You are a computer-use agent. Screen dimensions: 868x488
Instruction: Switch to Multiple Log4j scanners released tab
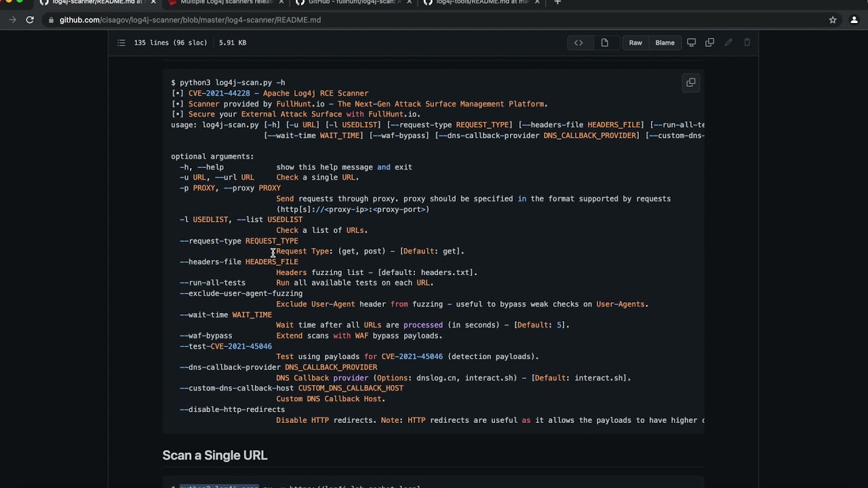226,3
